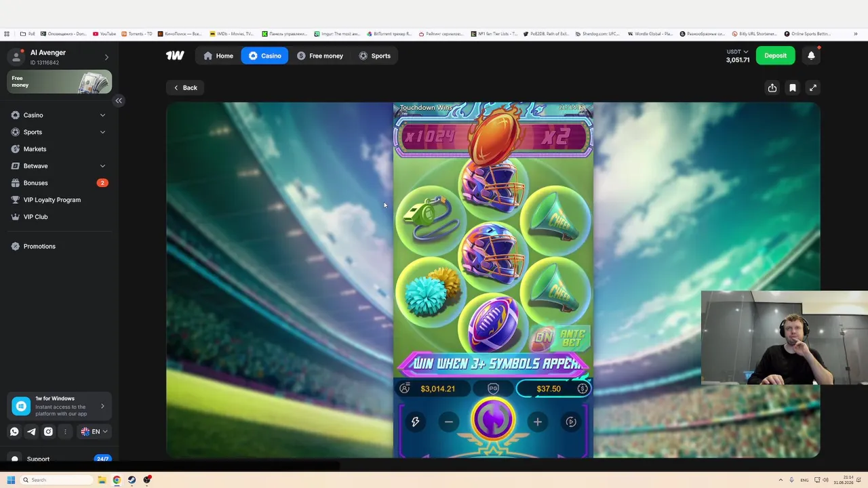Open Chrome apps grid in bookmarks bar
Image resolution: width=868 pixels, height=488 pixels.
(x=7, y=34)
